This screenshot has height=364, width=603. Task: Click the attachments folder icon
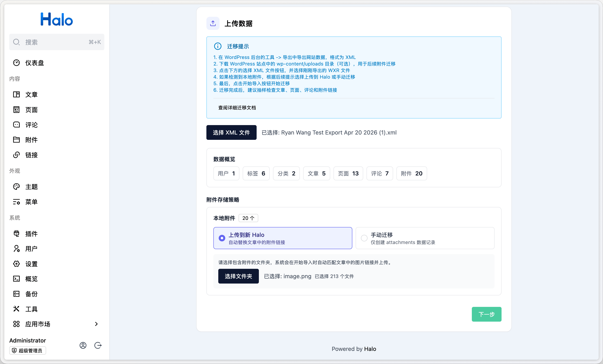(16, 140)
